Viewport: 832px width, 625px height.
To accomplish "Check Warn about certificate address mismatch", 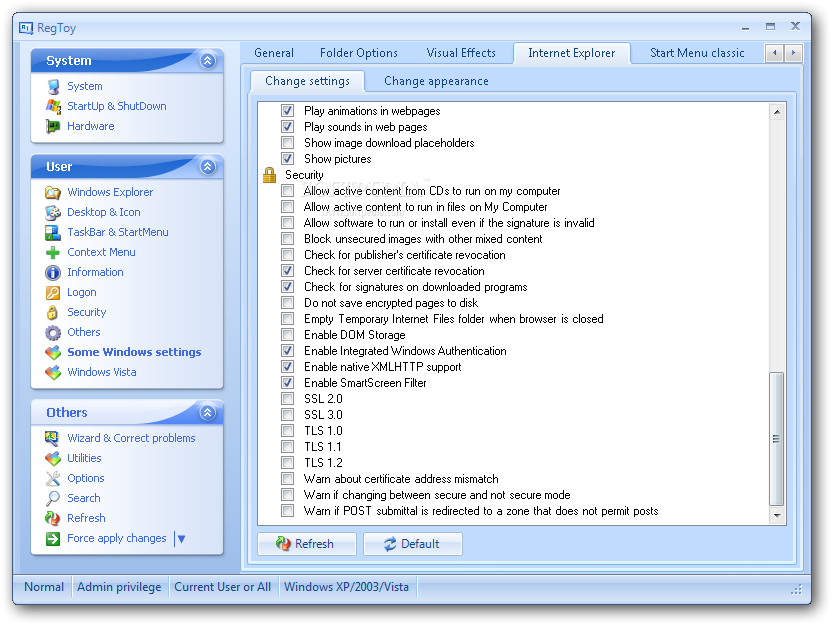I will pyautogui.click(x=288, y=479).
